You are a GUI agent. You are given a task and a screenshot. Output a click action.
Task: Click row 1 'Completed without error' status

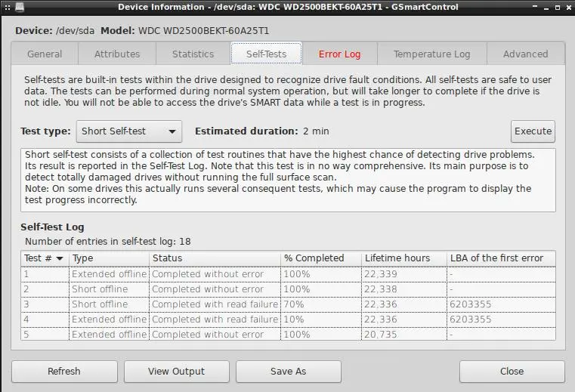point(215,274)
